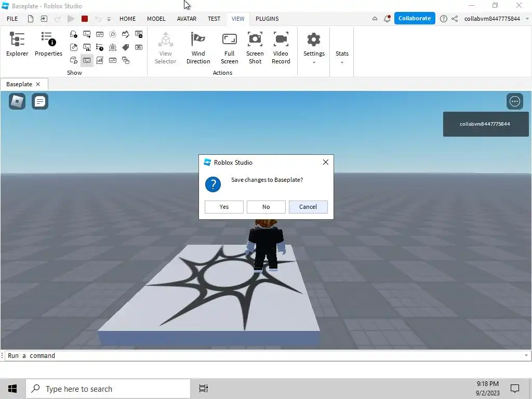
Task: Select the VIEW ribbon tab
Action: (x=238, y=19)
